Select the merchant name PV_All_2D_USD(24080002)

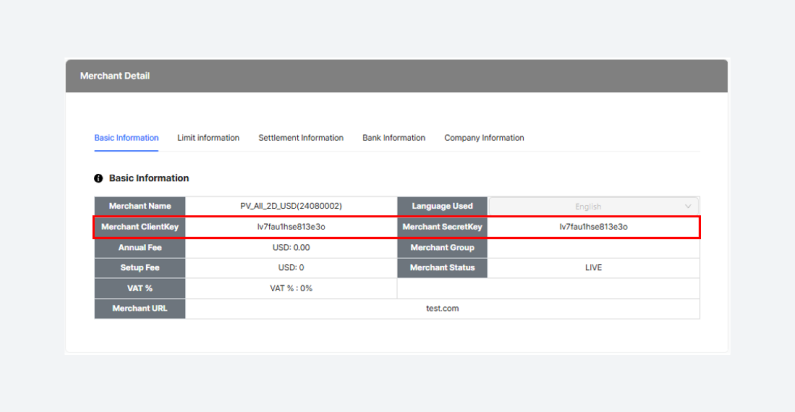[291, 206]
